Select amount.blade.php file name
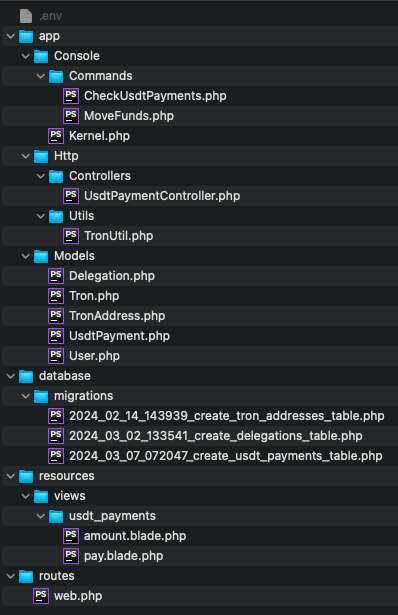Image resolution: width=398 pixels, height=615 pixels. [135, 536]
